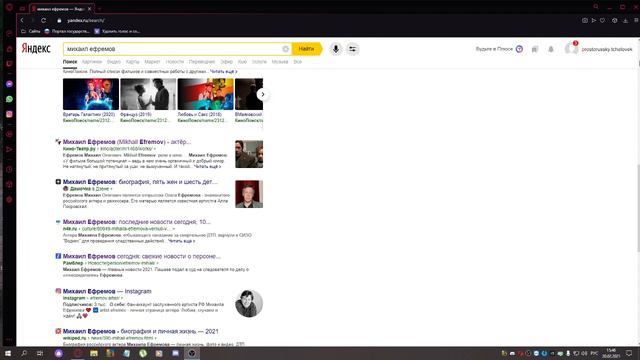
Task: Open Messenger in Opera sidebar
Action: (9, 84)
